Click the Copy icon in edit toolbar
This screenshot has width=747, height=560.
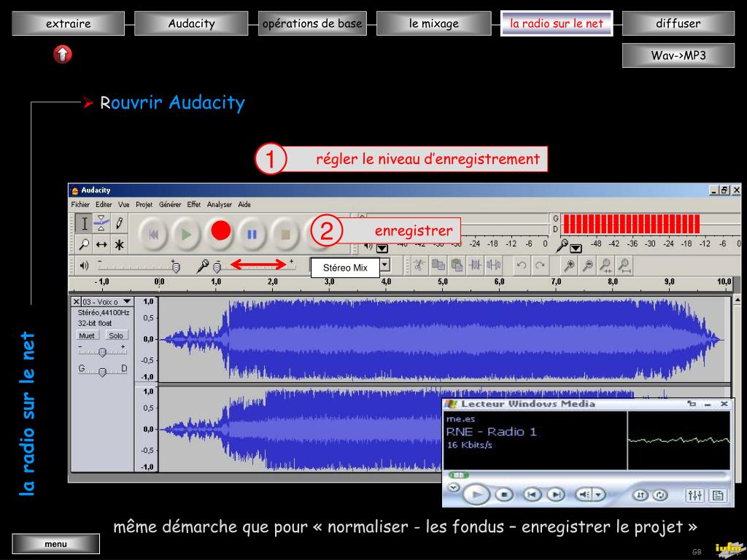[x=438, y=265]
